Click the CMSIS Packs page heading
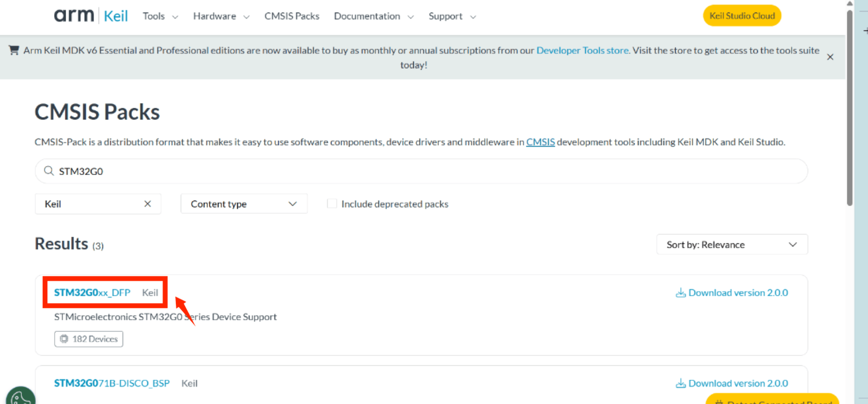Viewport: 868px width, 404px height. point(97,112)
